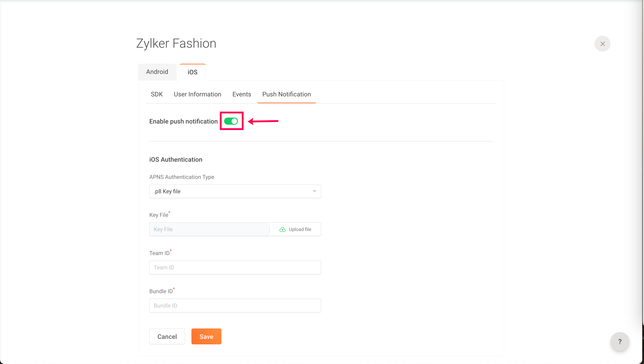Viewport: 644px width, 364px height.
Task: Close the Zylker Fashion settings panel
Action: pyautogui.click(x=602, y=44)
